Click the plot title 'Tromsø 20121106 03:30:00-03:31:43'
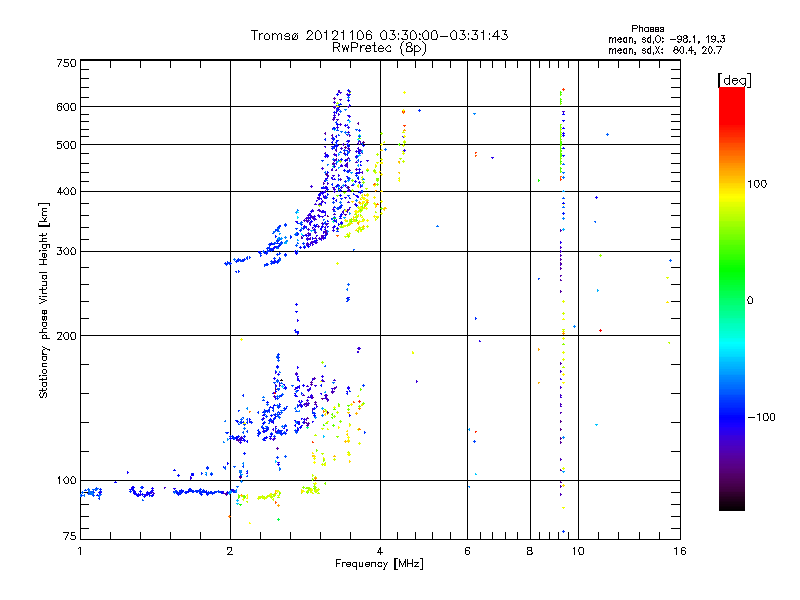This screenshot has width=800, height=600. [x=379, y=35]
